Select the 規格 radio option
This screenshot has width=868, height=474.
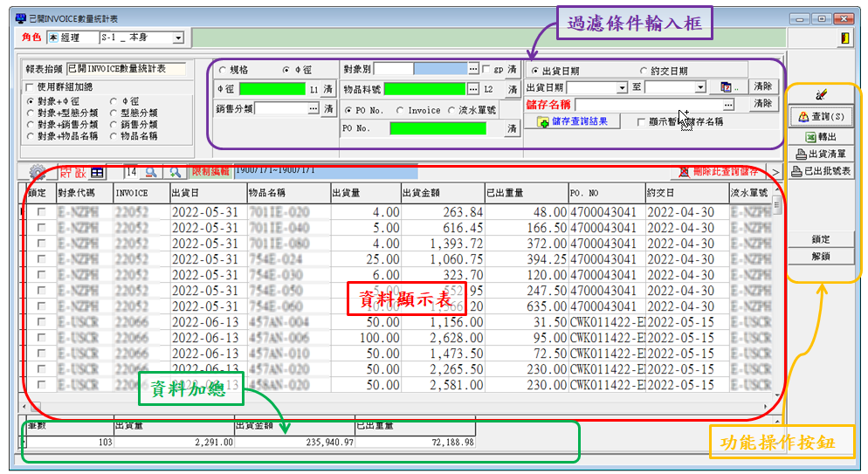[223, 70]
